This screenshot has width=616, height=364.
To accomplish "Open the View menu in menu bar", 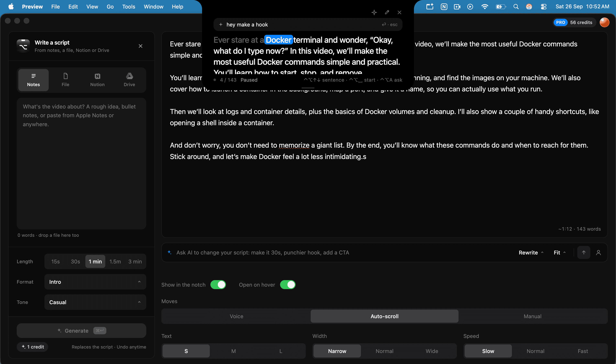I will click(92, 7).
